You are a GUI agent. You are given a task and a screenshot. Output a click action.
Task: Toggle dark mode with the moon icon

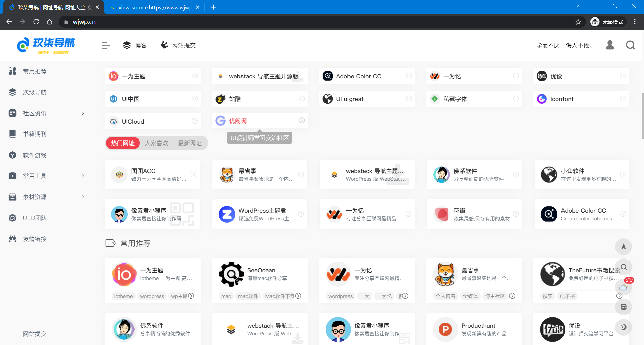[624, 327]
